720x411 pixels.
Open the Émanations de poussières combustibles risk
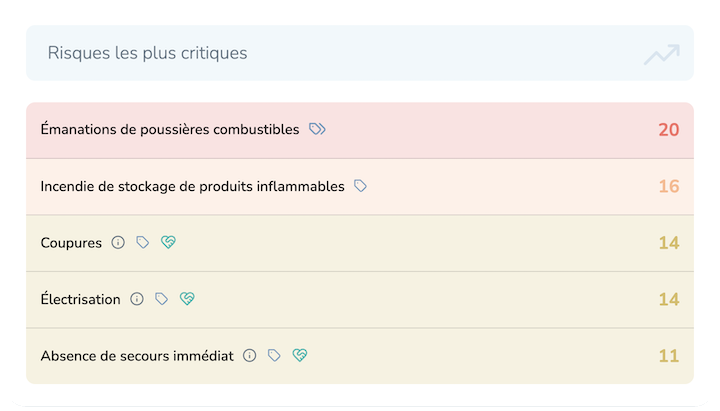[170, 130]
